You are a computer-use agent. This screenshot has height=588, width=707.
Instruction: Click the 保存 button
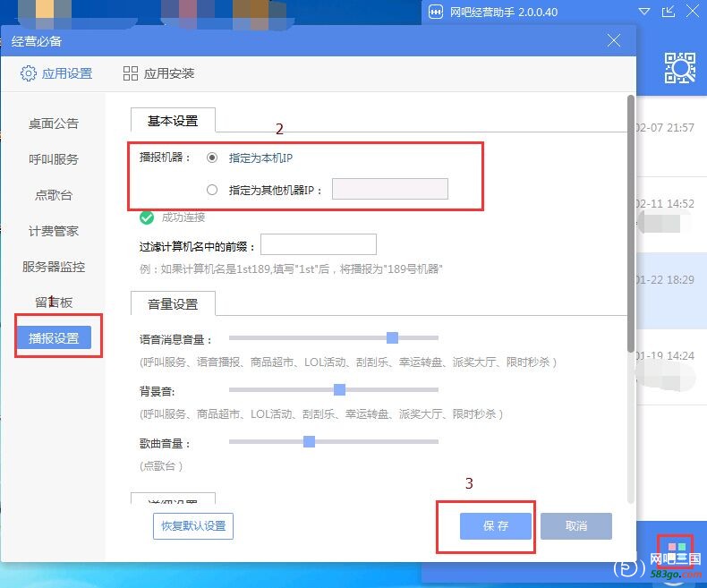(x=496, y=525)
